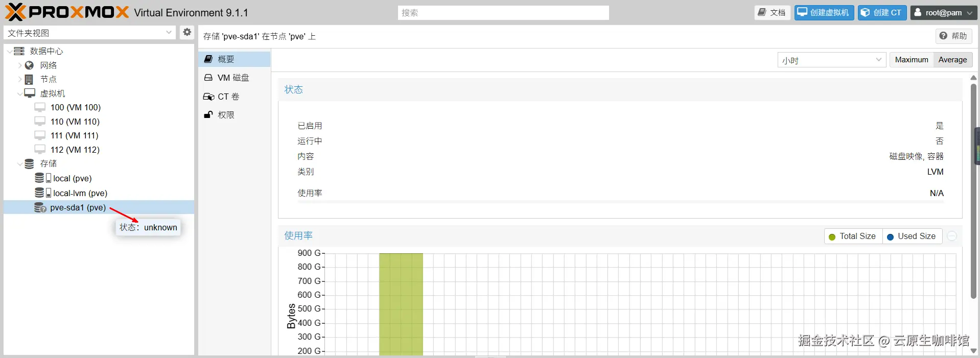This screenshot has width=980, height=358.
Task: Select 112 (VM 112) in tree
Action: pyautogui.click(x=99, y=150)
